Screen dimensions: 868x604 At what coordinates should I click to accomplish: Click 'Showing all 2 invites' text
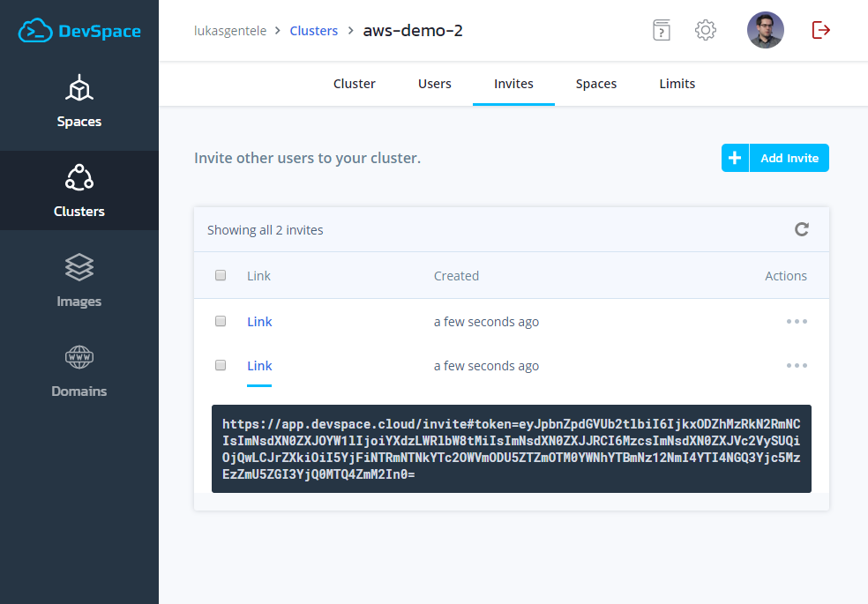point(266,230)
